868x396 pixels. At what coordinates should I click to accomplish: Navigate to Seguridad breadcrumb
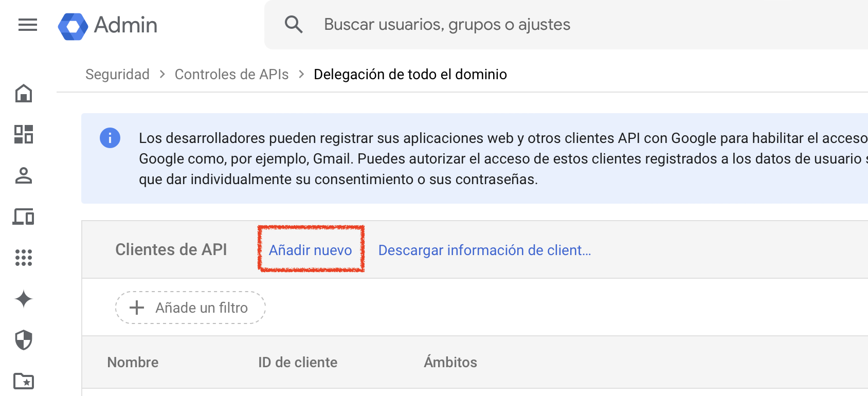[117, 74]
